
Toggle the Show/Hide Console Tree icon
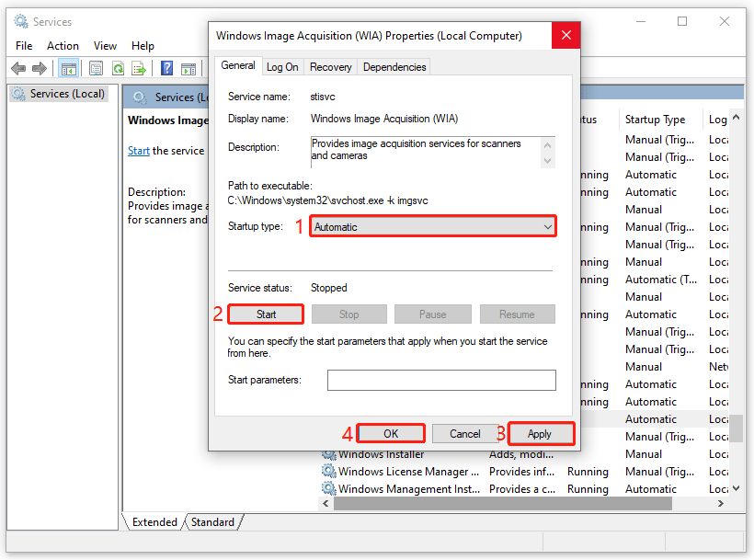(68, 68)
